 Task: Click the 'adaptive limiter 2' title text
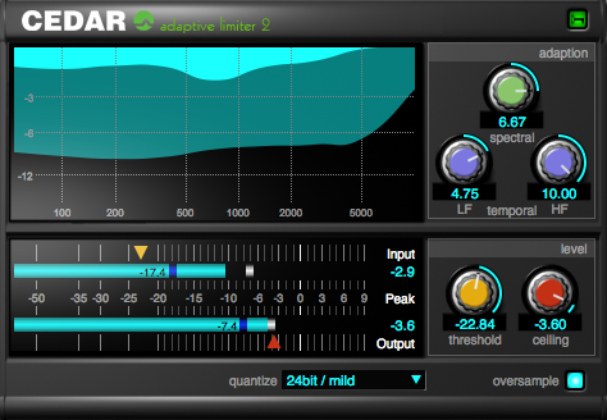[x=215, y=25]
